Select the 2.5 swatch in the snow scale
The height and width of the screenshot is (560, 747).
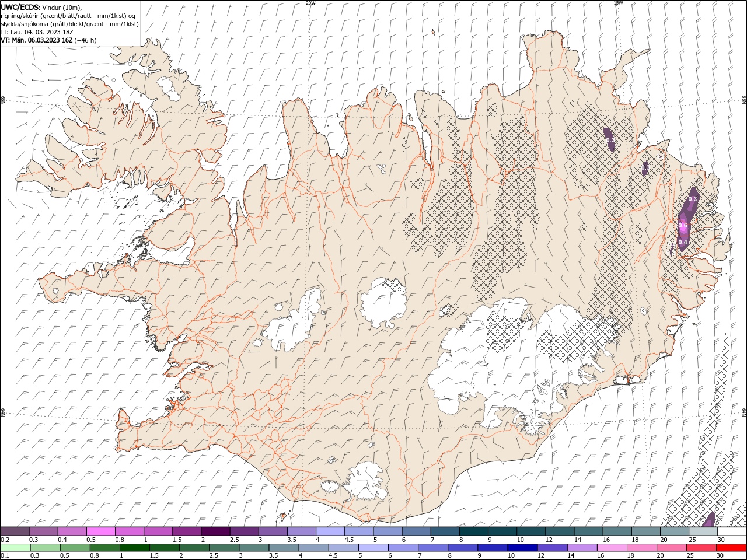(244, 531)
